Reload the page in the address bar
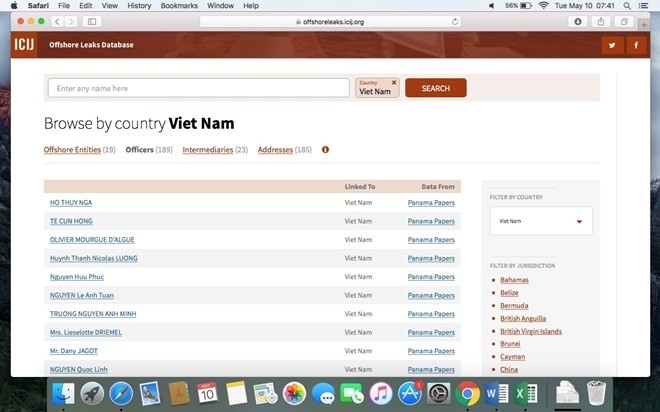Viewport: 660px width, 412px height. (455, 21)
